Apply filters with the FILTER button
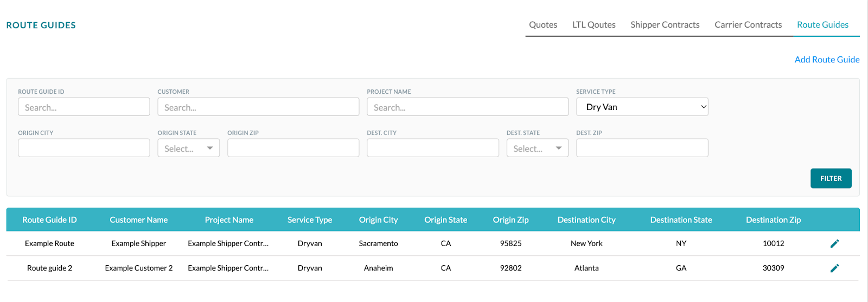This screenshot has width=868, height=302. click(831, 178)
